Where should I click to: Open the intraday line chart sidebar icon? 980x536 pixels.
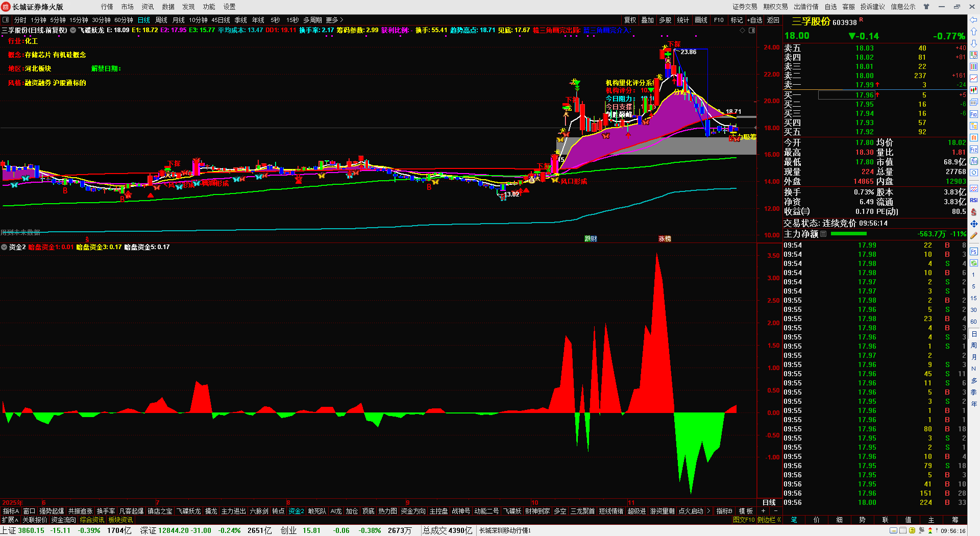tap(973, 79)
